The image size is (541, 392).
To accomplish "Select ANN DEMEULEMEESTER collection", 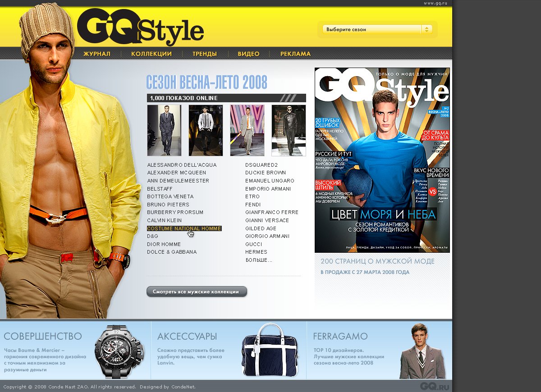I will pos(178,181).
